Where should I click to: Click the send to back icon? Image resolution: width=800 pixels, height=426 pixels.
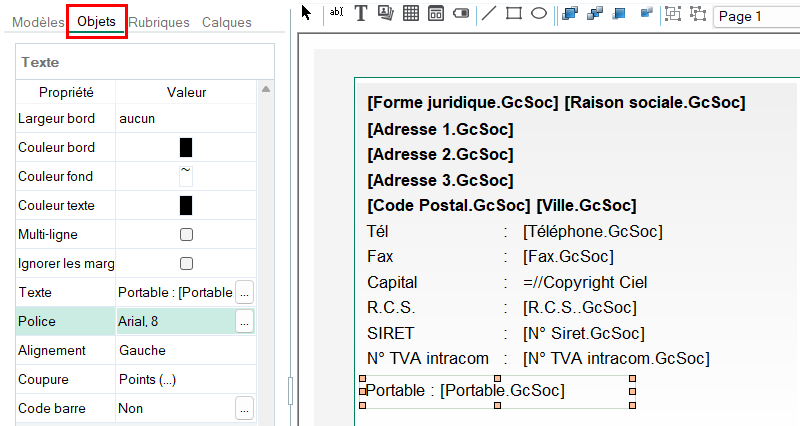pos(619,13)
